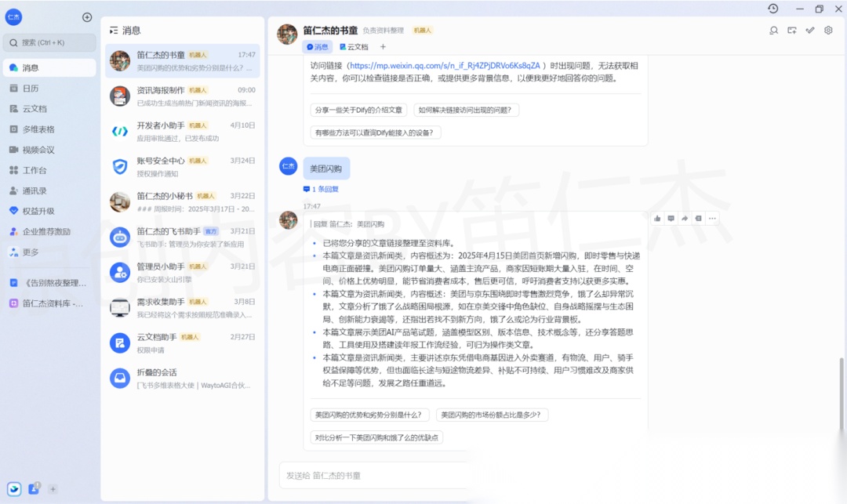Open chat settings gear icon

828,31
